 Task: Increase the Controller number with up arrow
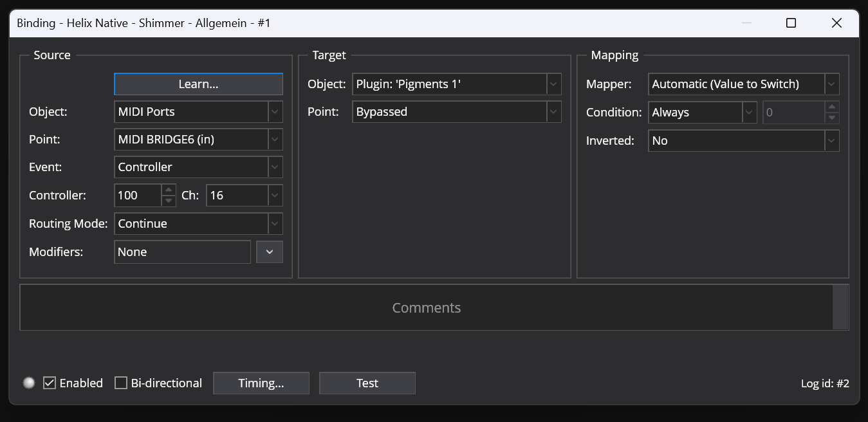169,190
